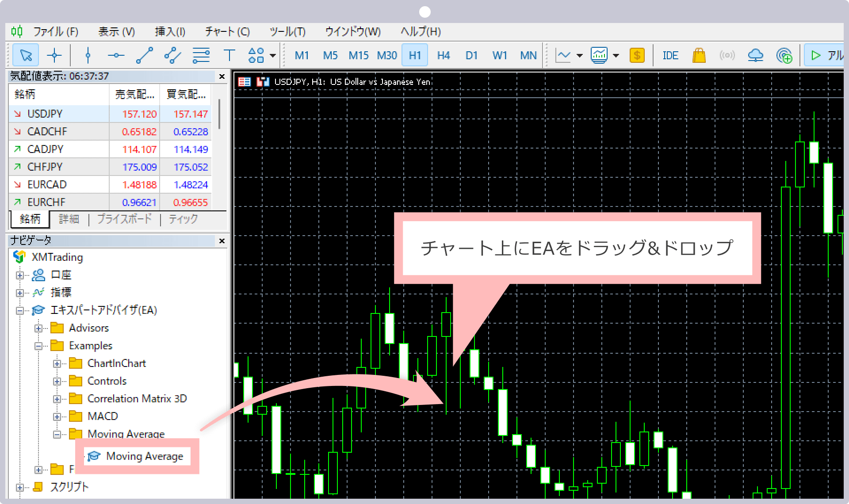
Task: Open the shapes objects tool
Action: pos(256,55)
